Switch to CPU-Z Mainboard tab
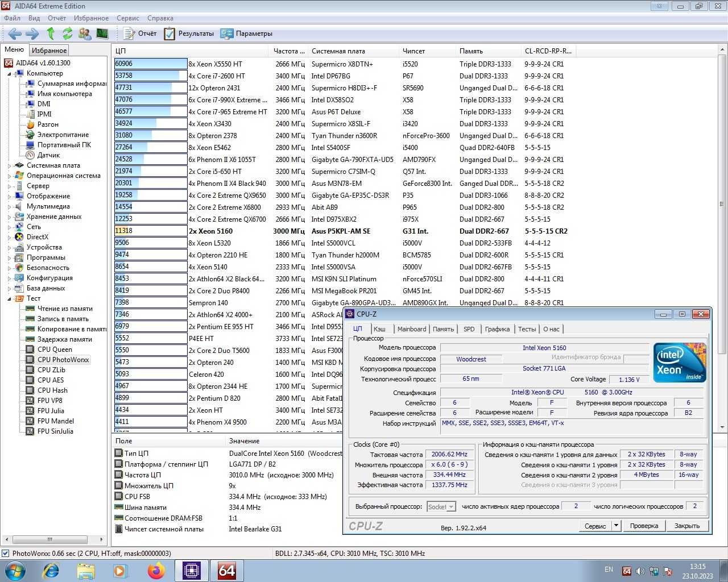 pos(412,329)
